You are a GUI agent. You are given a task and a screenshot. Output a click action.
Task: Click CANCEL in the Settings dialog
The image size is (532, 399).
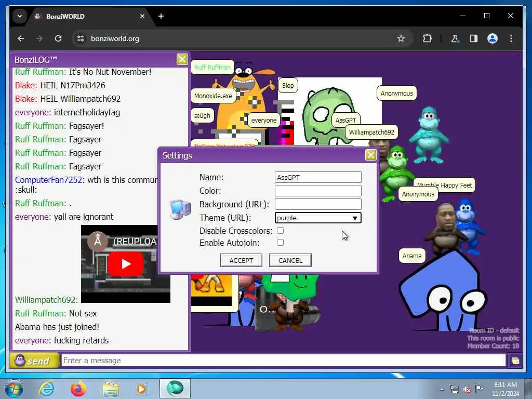pos(290,261)
